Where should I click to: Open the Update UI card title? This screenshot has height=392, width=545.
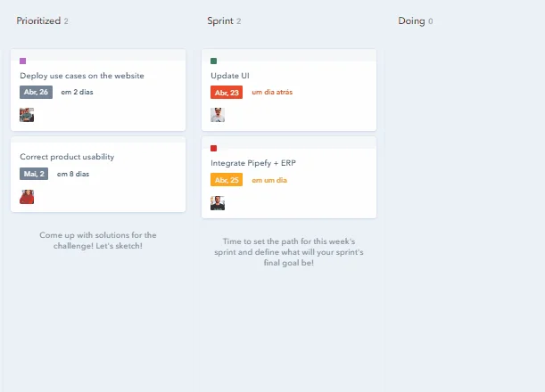click(x=230, y=76)
